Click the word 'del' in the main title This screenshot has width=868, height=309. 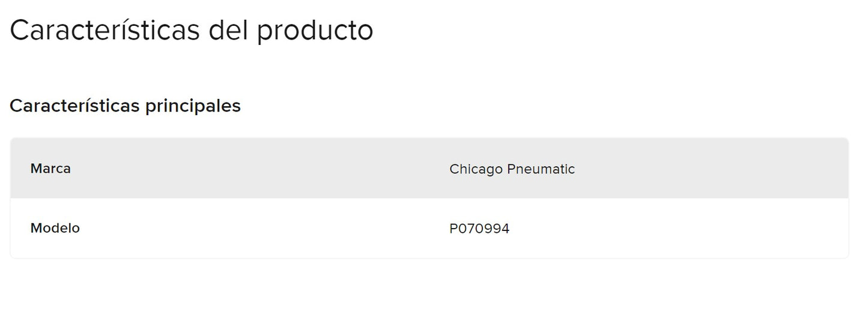[228, 30]
